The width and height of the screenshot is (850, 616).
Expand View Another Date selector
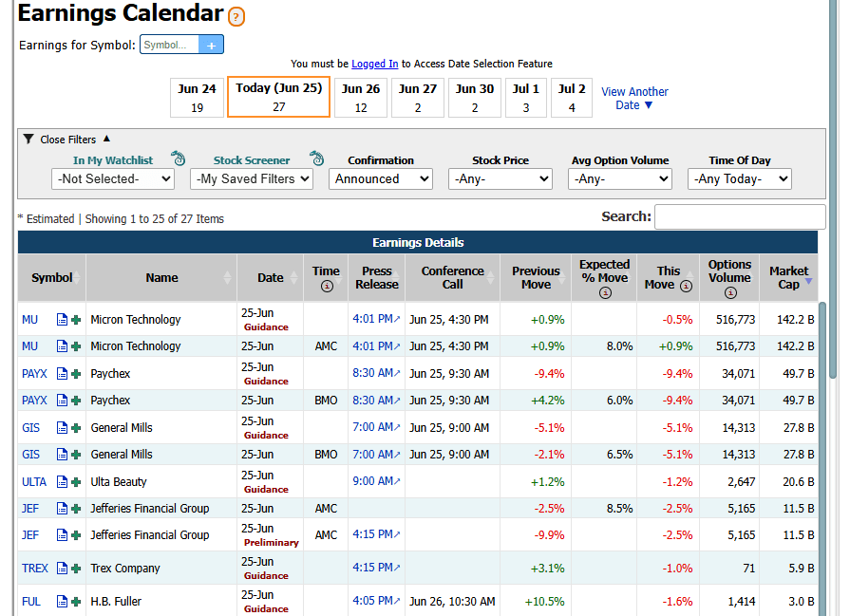pyautogui.click(x=634, y=99)
